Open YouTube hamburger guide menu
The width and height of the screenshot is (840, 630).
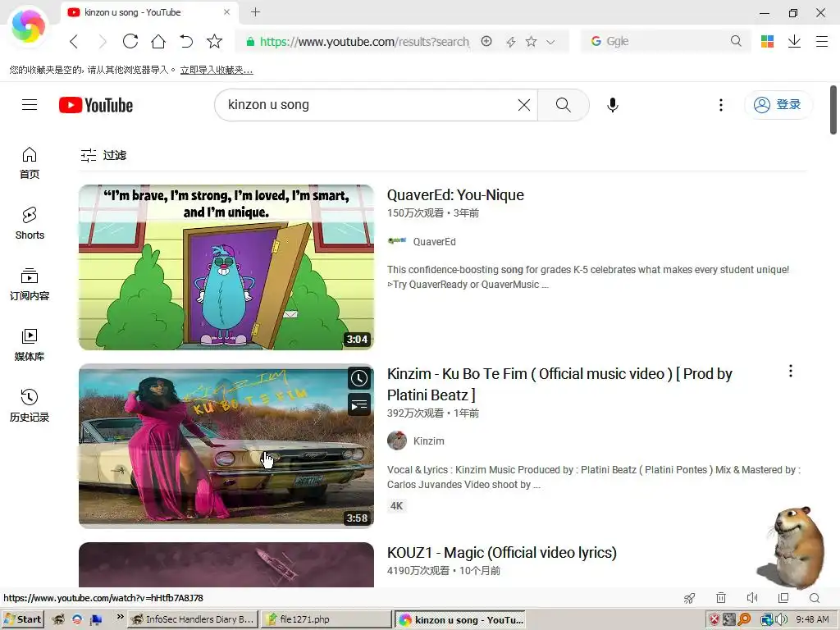pyautogui.click(x=30, y=104)
